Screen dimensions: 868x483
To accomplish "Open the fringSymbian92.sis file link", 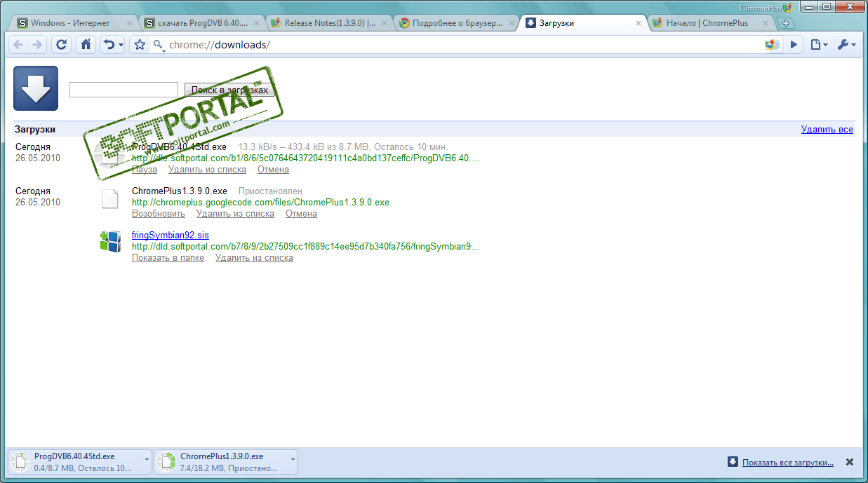I will click(x=171, y=236).
